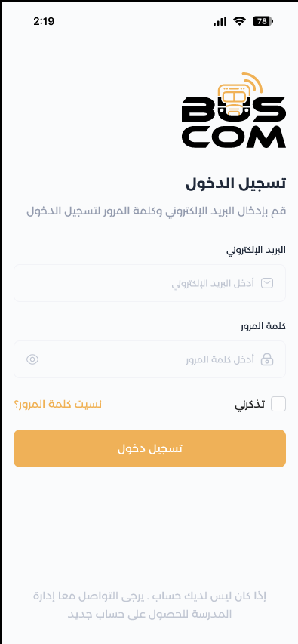298x644 pixels.
Task: Tap the orange تسجيل دخول button
Action: coord(150,448)
